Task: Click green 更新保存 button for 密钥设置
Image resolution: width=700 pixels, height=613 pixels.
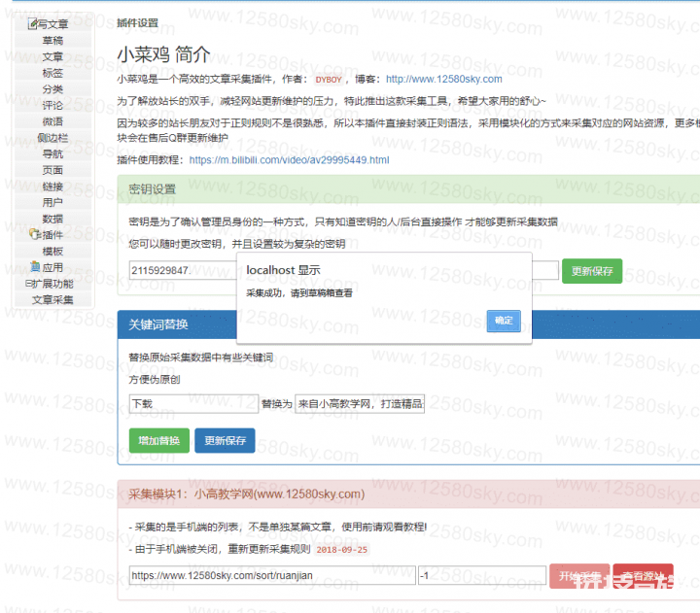Action: click(x=591, y=271)
